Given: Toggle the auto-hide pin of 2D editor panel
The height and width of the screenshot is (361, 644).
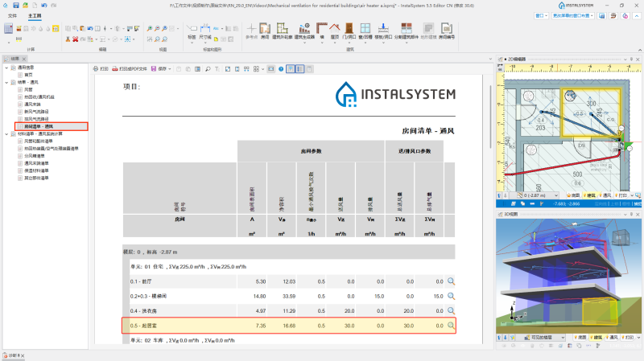Looking at the screenshot, I should click(x=632, y=59).
